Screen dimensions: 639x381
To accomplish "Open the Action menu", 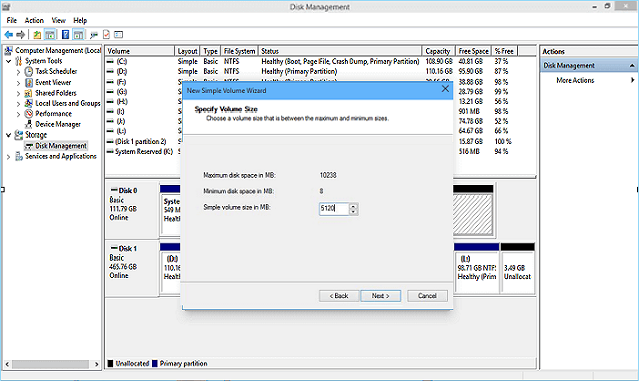I will (34, 20).
